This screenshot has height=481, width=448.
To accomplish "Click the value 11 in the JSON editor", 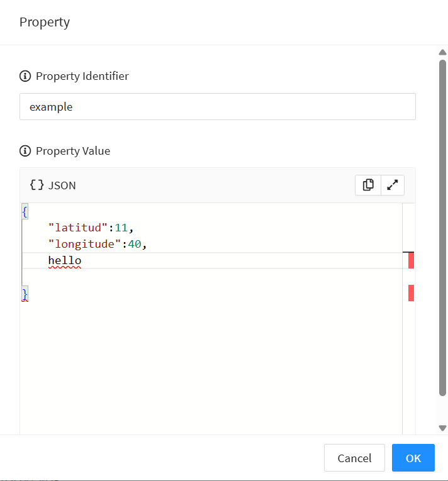I will 121,228.
